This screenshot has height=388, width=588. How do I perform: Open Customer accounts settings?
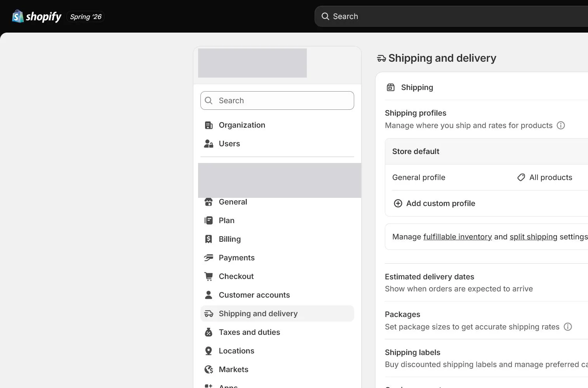277,295
